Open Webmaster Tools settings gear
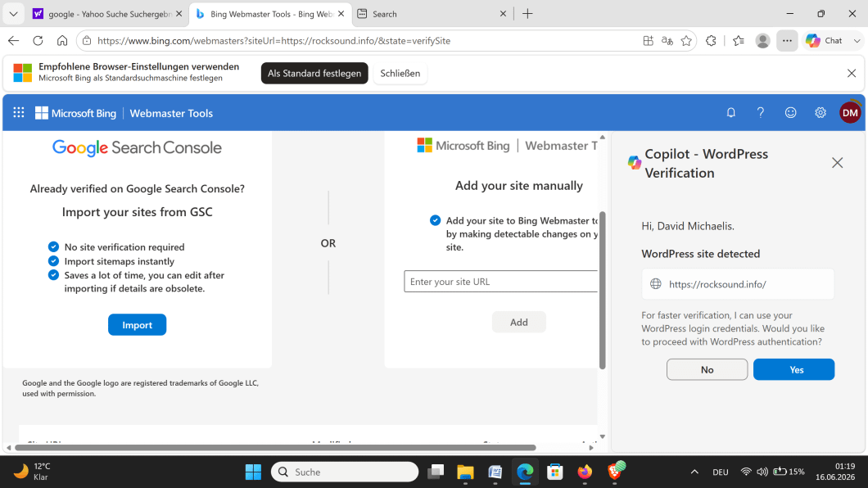 [x=821, y=113]
